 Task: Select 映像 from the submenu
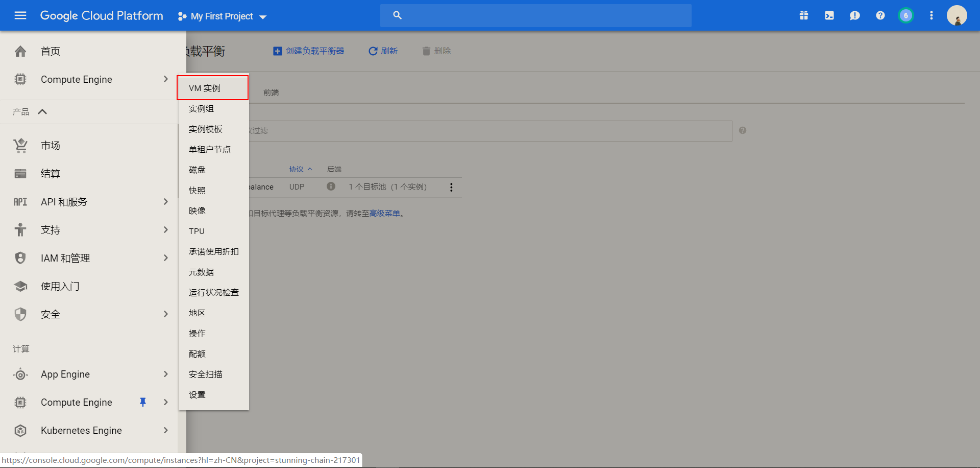click(x=214, y=211)
